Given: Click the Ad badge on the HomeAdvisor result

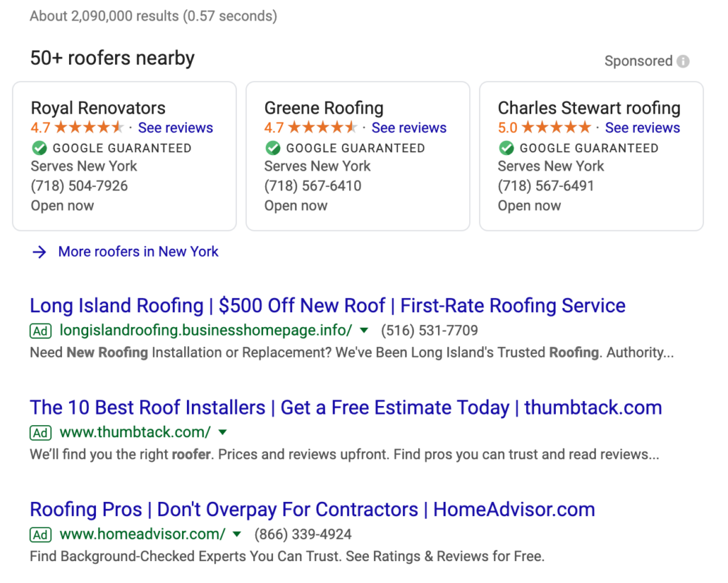Looking at the screenshot, I should (41, 535).
